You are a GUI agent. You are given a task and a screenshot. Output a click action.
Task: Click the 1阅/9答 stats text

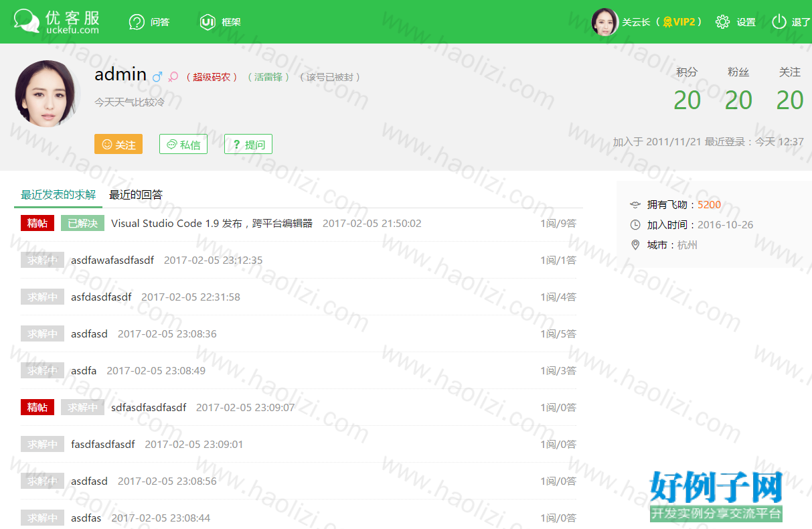(x=558, y=223)
